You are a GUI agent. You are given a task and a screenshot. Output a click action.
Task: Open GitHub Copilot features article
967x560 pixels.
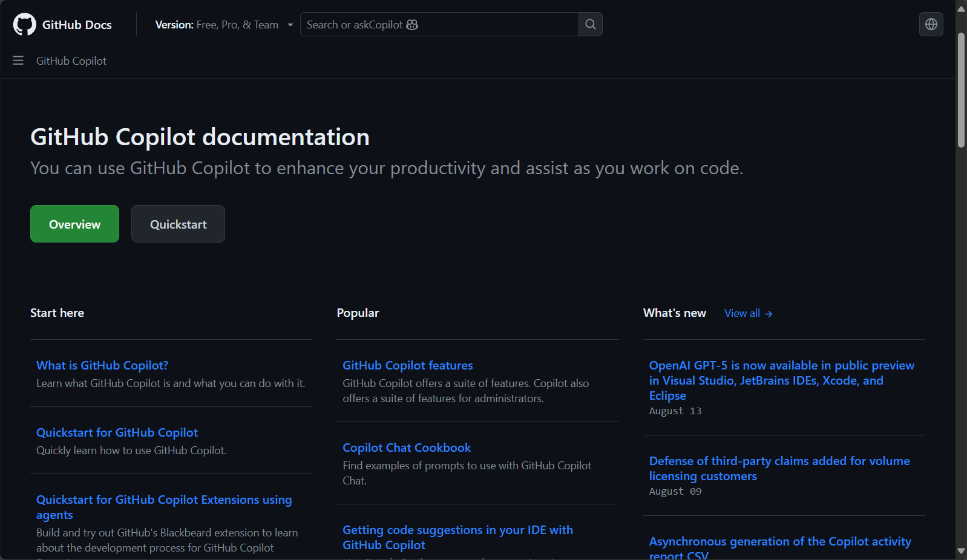coord(408,365)
